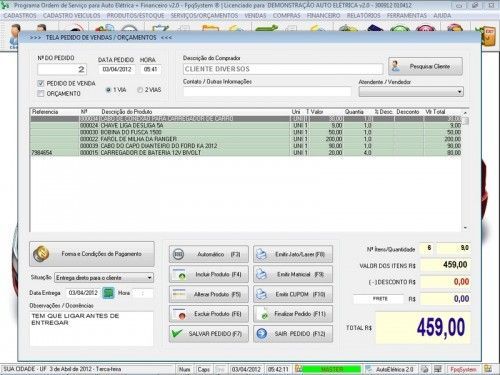Click Finalizar Pedido (F11) button

coord(293,314)
